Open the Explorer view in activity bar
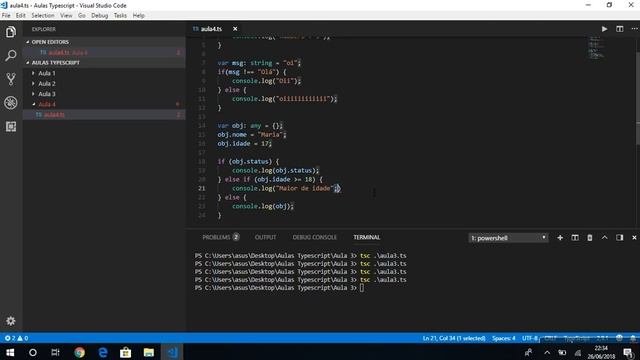This screenshot has height=360, width=640. point(11,32)
